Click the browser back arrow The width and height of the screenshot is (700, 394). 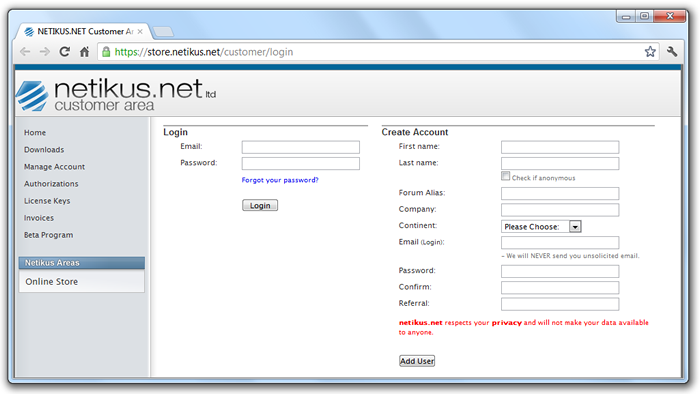click(x=25, y=52)
